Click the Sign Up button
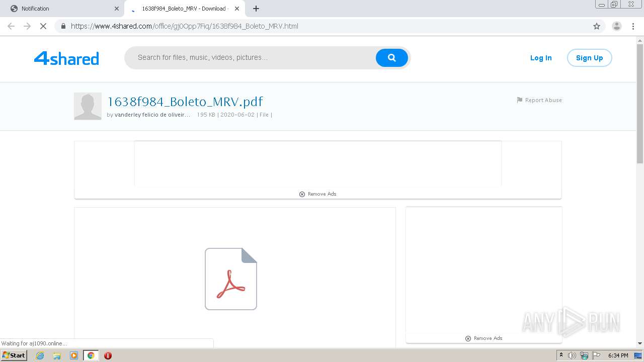The width and height of the screenshot is (644, 362). (589, 58)
